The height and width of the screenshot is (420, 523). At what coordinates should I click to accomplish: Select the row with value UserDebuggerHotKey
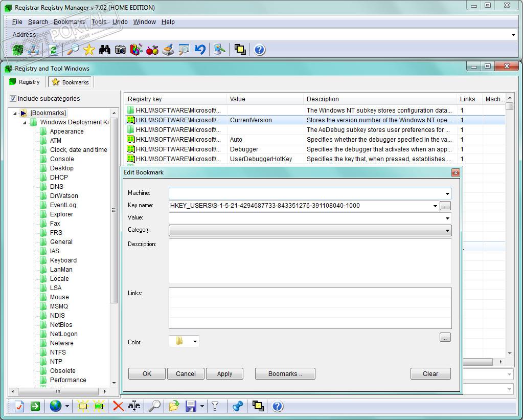coord(315,159)
